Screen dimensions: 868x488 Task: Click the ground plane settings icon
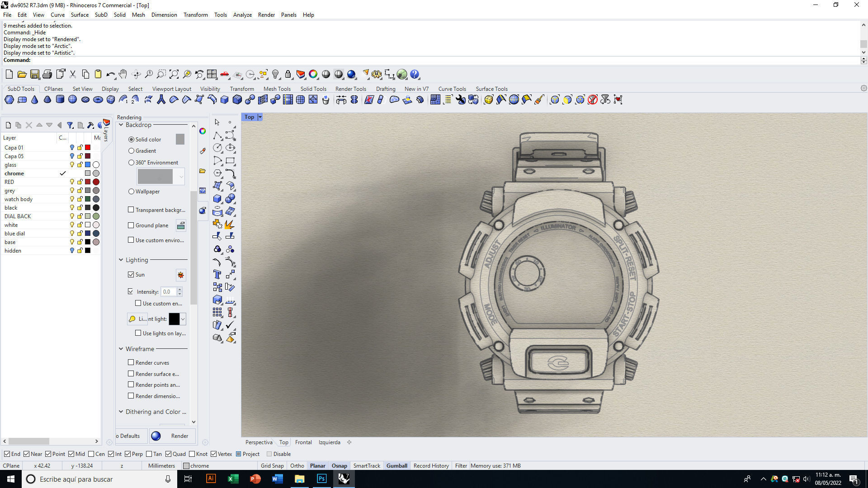(181, 225)
